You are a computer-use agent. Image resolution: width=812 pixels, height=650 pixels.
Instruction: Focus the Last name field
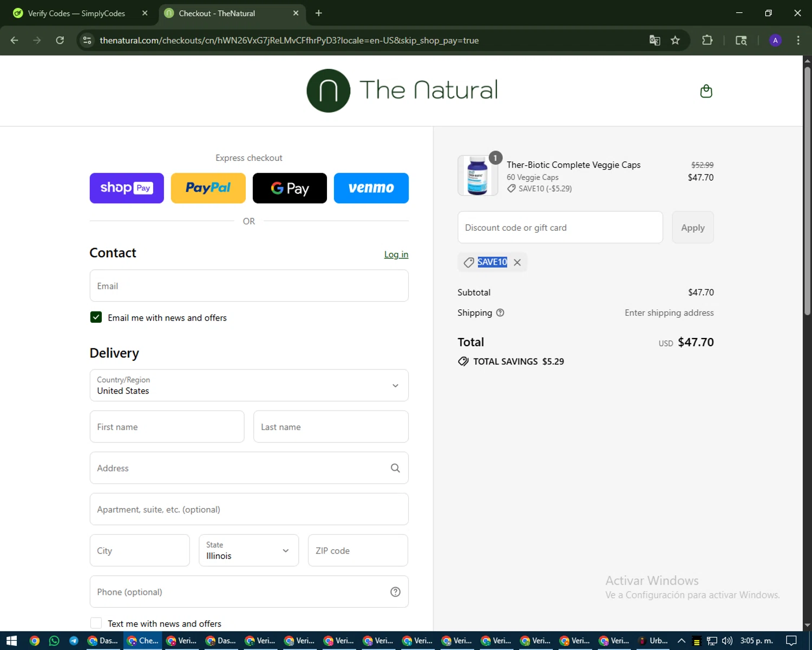[331, 427]
